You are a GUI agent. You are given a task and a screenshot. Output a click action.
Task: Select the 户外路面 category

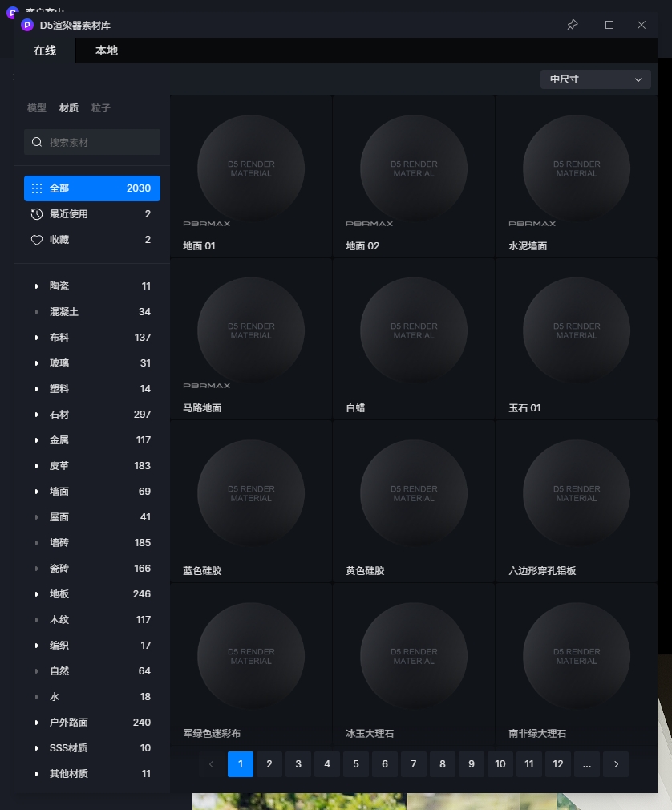coord(69,723)
